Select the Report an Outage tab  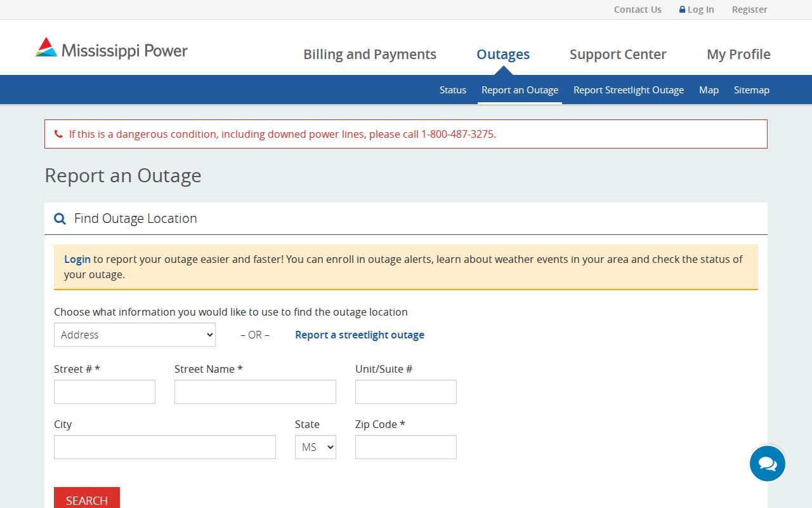(520, 90)
